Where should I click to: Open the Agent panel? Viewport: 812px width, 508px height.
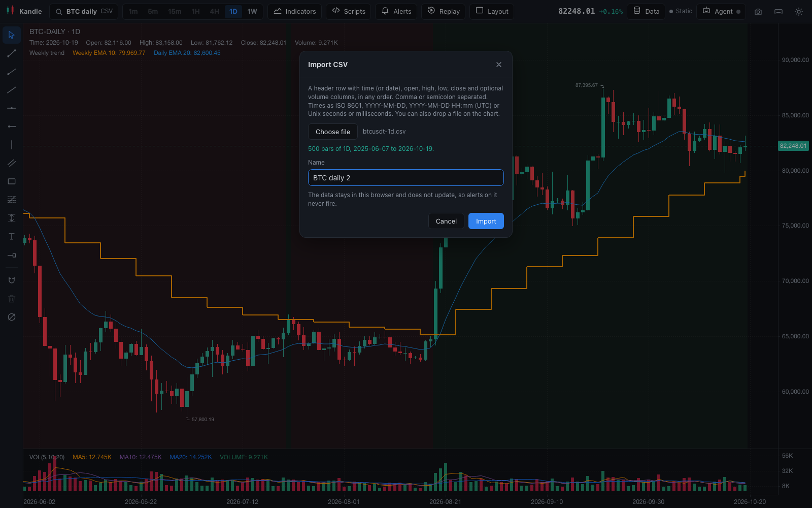coord(721,11)
